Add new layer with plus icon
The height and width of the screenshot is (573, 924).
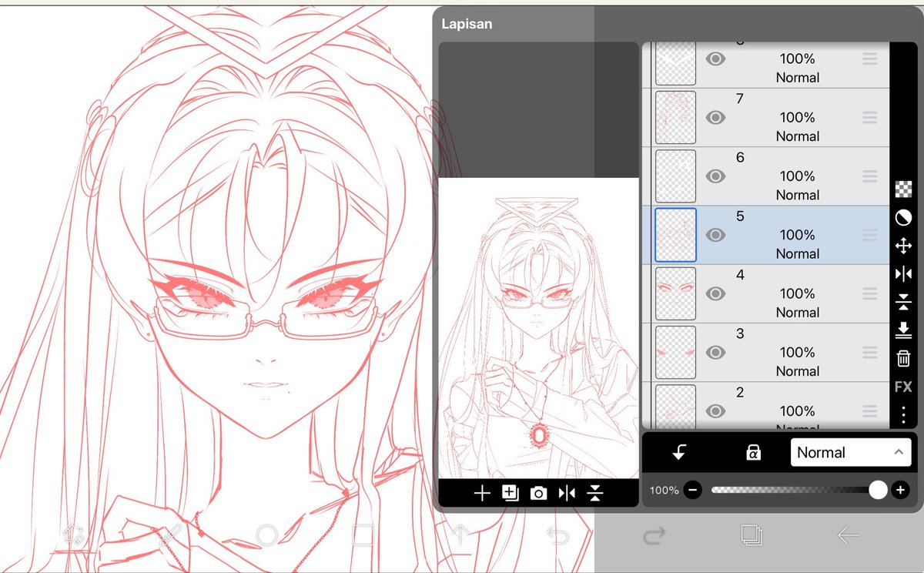tap(482, 494)
